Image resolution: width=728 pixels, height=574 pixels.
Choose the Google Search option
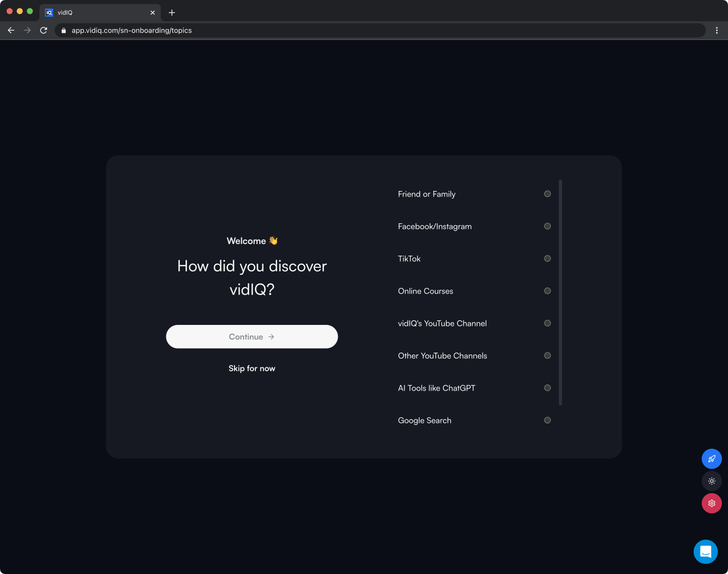[x=547, y=420]
